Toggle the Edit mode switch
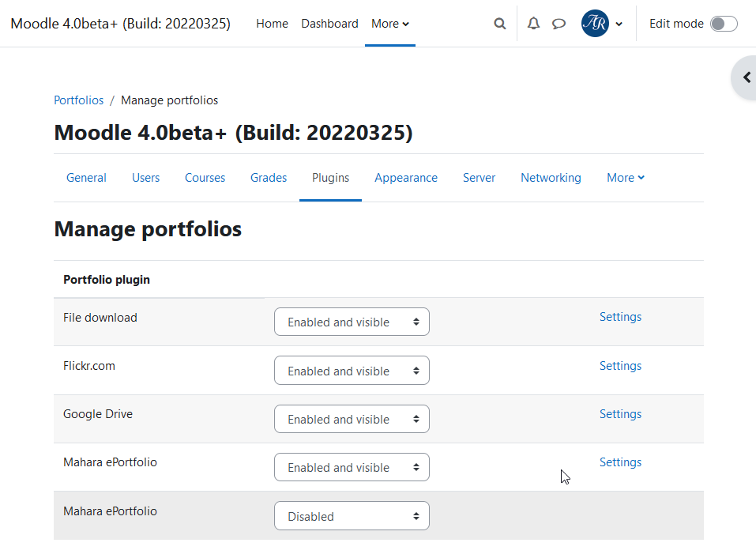 point(724,24)
